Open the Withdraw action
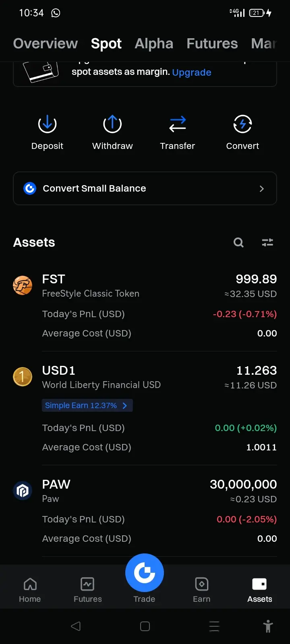290x644 pixels. [x=112, y=124]
